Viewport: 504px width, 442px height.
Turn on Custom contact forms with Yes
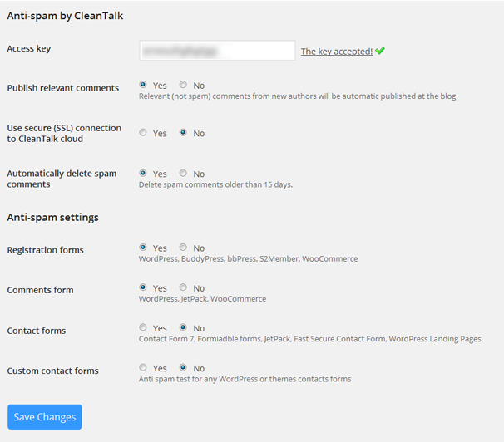(x=144, y=367)
